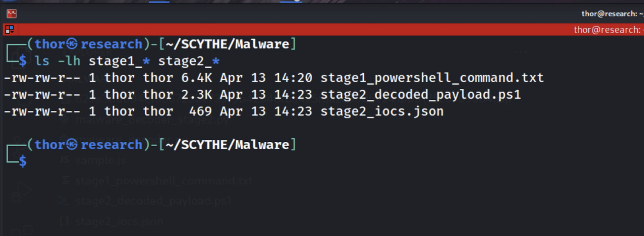Click ~/SCYTHE/Malware path in the last prompt
Image resolution: width=644 pixels, height=236 pixels.
pos(227,145)
